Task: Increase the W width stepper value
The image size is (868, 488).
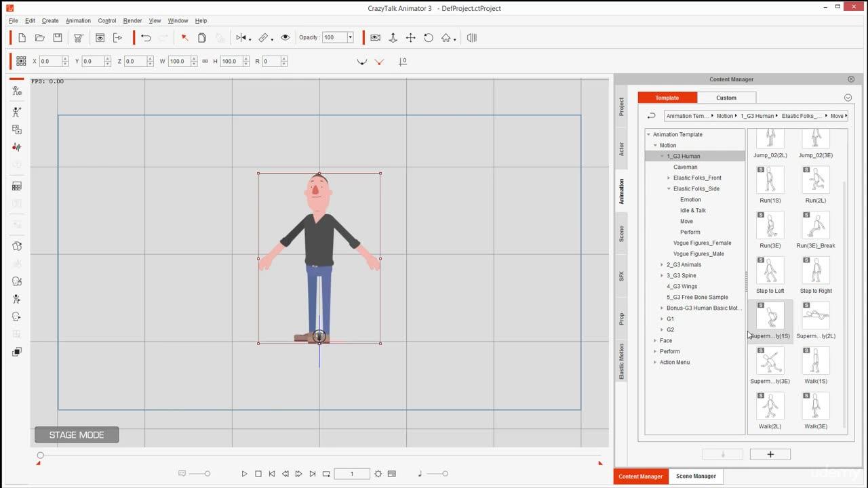Action: (194, 59)
